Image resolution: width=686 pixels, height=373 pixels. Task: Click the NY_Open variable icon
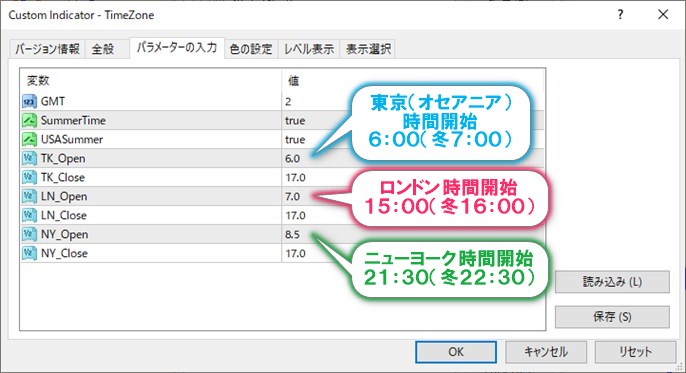[29, 234]
